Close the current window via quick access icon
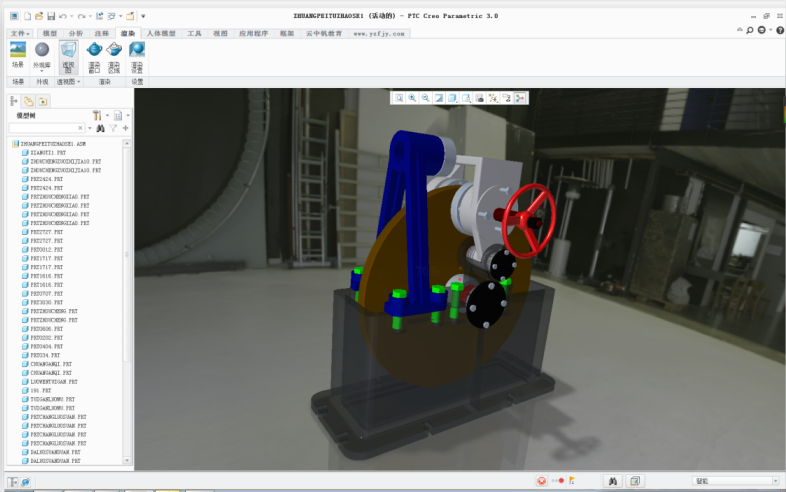The width and height of the screenshot is (786, 492). coord(130,16)
